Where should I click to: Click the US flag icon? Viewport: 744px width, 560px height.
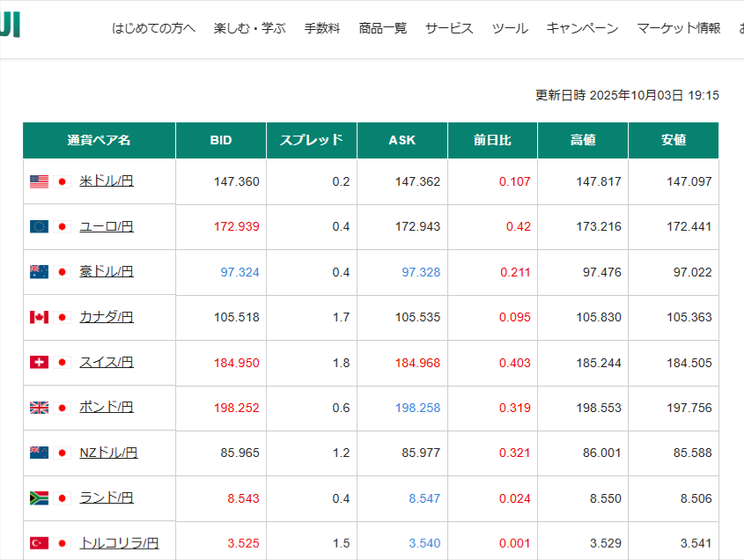(39, 181)
